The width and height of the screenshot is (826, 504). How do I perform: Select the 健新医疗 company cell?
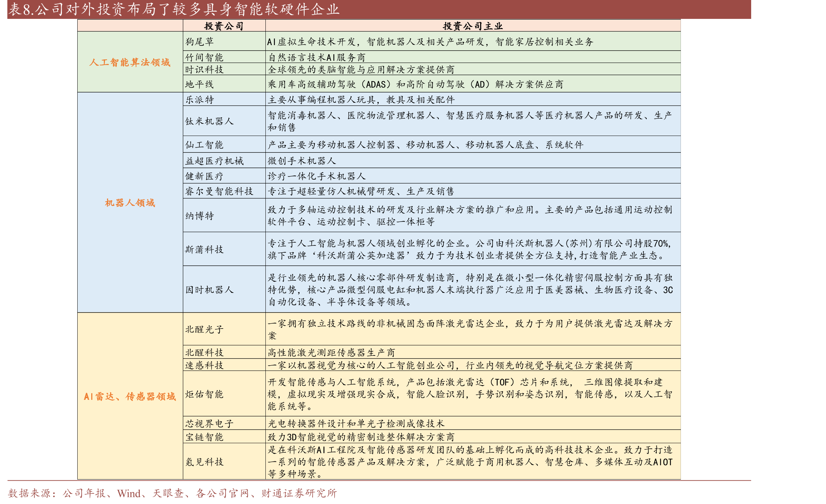click(x=224, y=176)
